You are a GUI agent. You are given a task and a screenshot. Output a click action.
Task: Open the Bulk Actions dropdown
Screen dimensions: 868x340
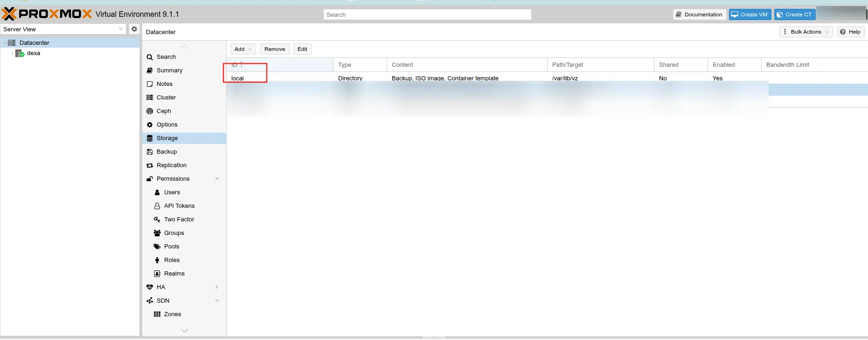point(806,32)
